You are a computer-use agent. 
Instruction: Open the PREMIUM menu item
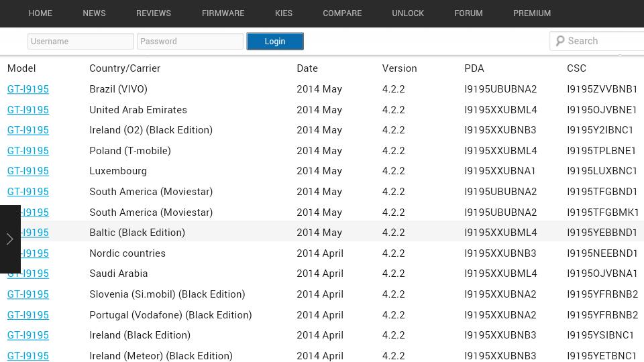click(532, 13)
